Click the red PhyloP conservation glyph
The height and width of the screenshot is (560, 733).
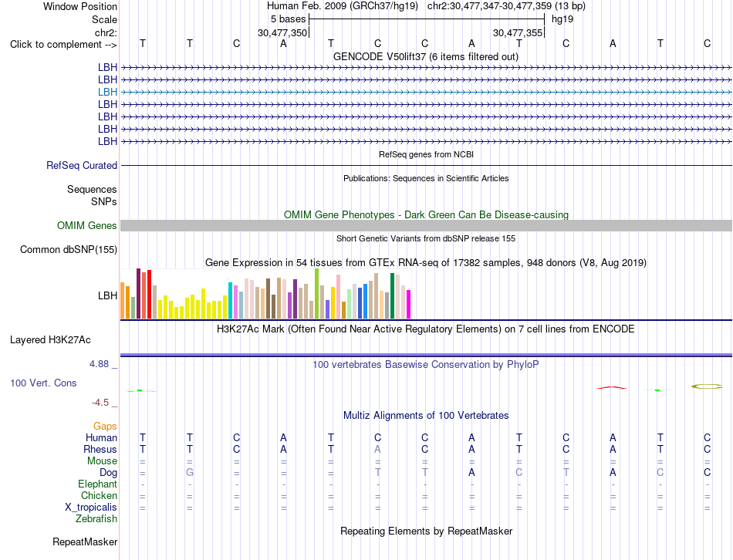click(612, 387)
